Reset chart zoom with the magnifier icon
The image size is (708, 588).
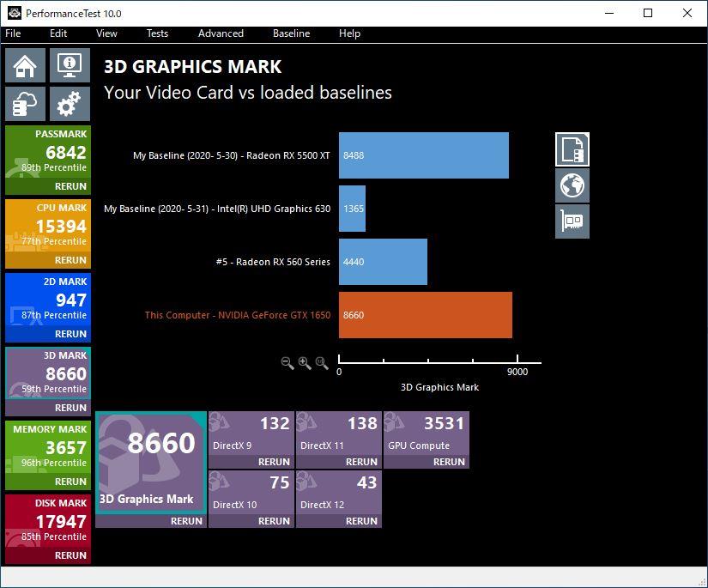click(322, 363)
